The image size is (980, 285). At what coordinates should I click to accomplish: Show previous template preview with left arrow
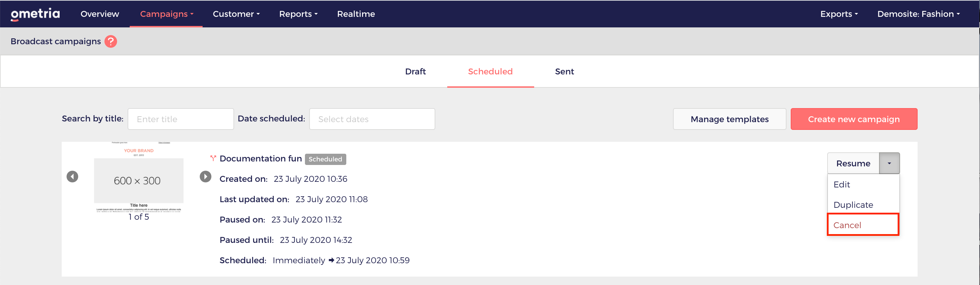pyautogui.click(x=72, y=177)
